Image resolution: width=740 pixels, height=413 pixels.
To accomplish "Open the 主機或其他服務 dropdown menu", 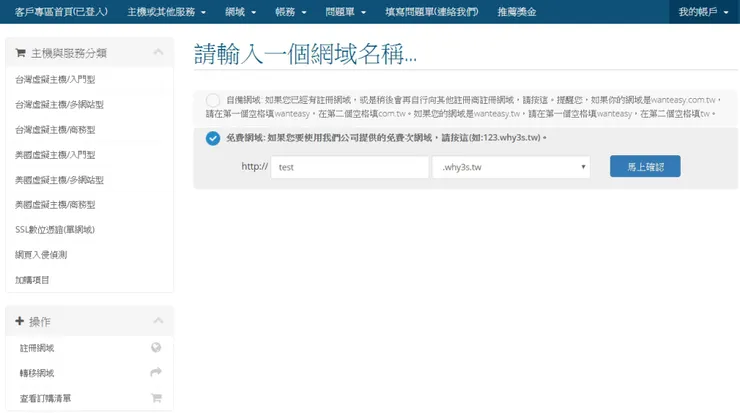I will tap(166, 12).
